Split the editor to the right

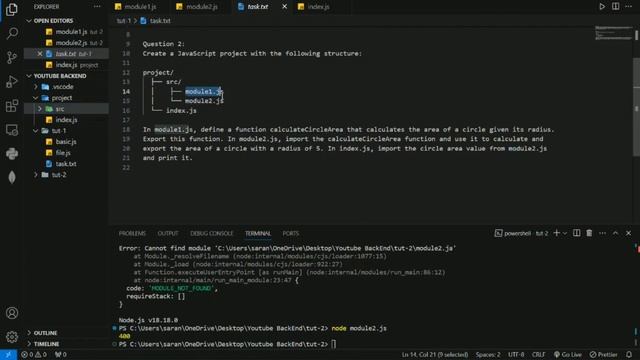coord(615,7)
